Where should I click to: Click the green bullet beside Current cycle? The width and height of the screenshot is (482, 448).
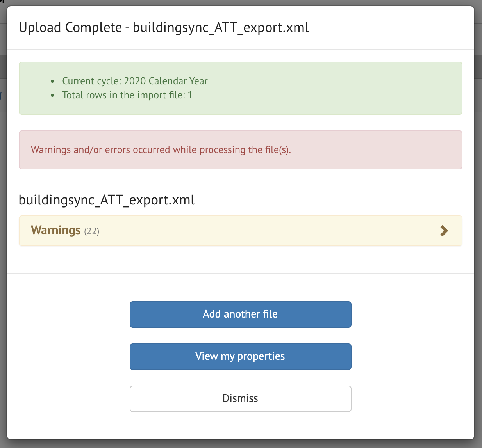(53, 82)
